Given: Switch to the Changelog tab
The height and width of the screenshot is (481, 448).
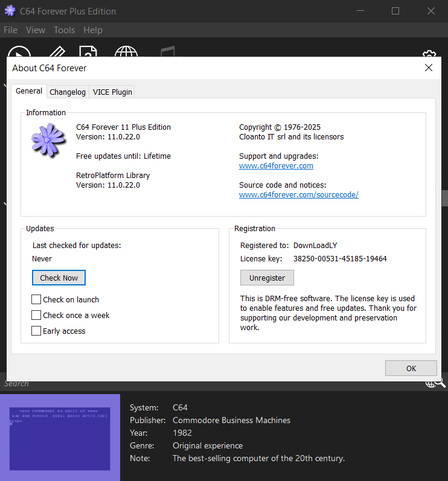Looking at the screenshot, I should pos(68,92).
